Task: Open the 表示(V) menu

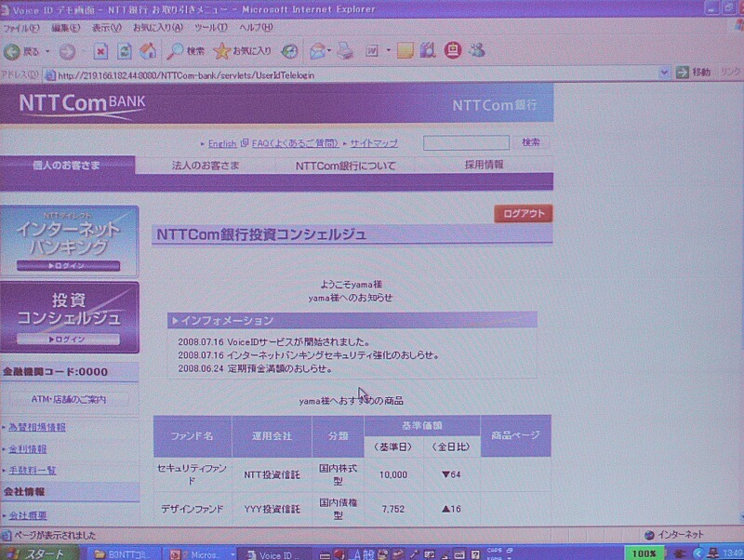Action: [x=106, y=28]
